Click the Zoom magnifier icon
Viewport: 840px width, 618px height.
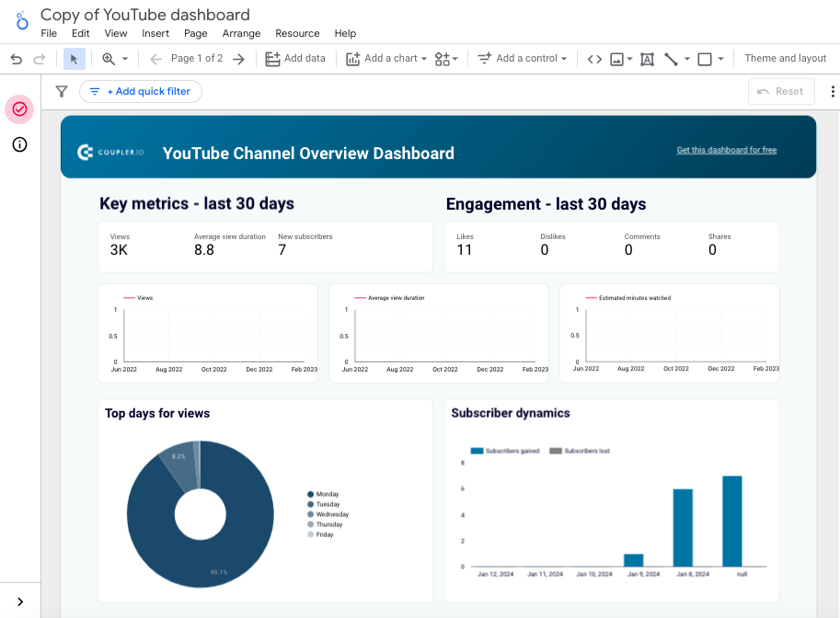tap(107, 58)
